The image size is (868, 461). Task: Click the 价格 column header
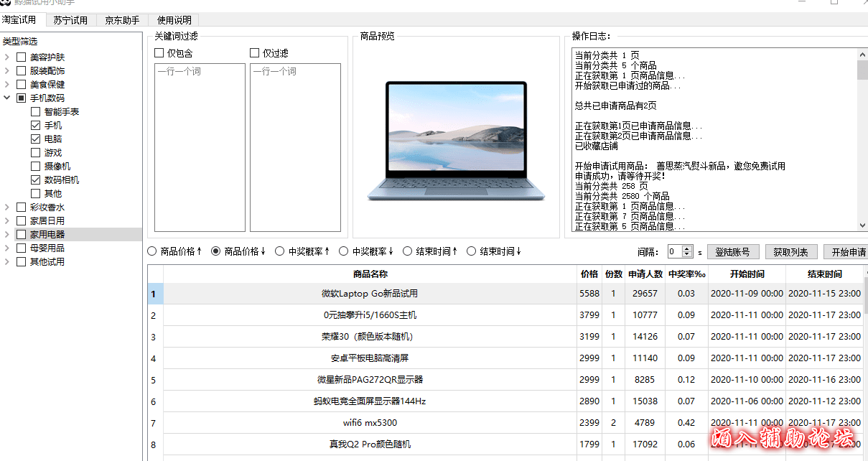click(x=589, y=274)
